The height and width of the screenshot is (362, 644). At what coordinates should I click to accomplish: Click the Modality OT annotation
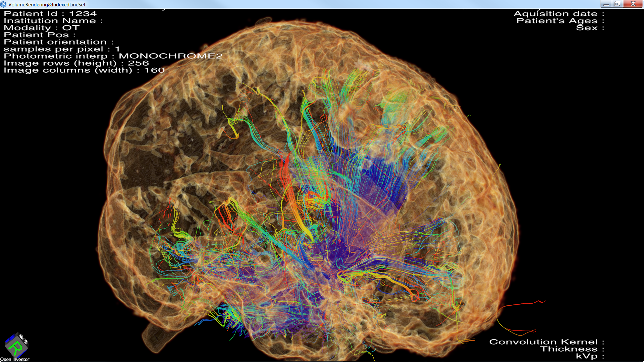click(42, 28)
